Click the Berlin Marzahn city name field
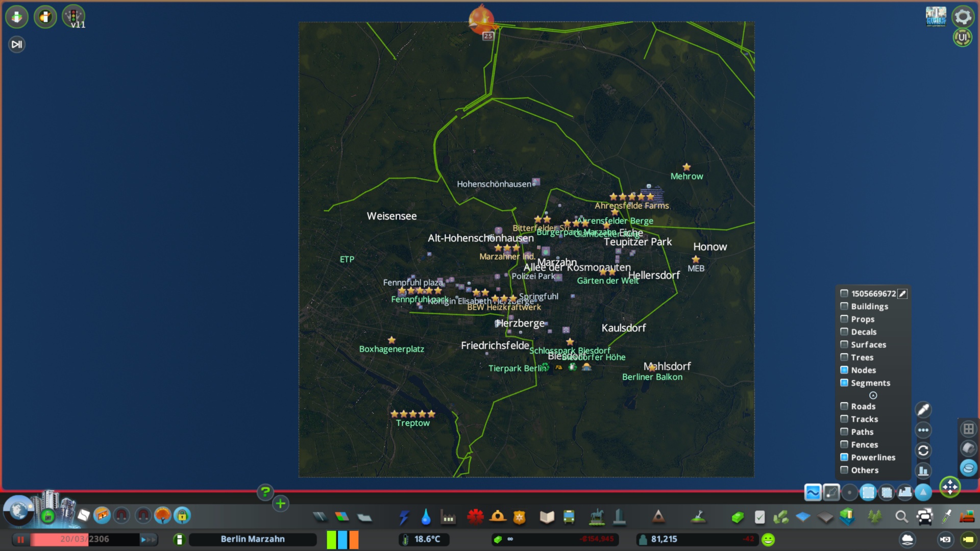 252,539
